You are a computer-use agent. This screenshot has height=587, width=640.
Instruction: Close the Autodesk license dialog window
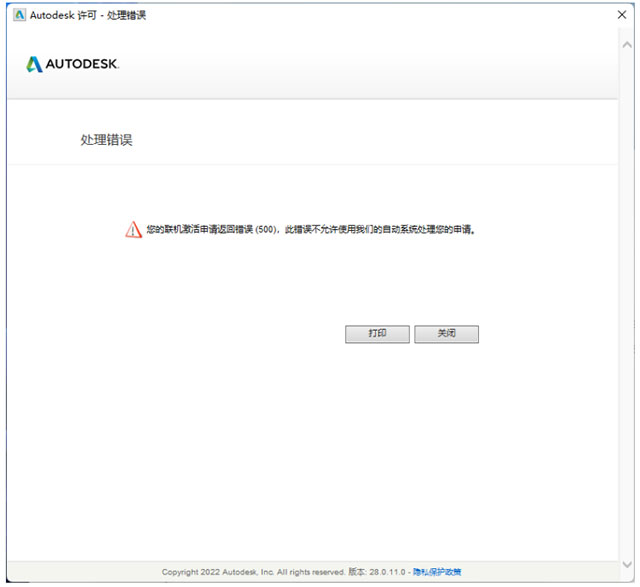(622, 15)
